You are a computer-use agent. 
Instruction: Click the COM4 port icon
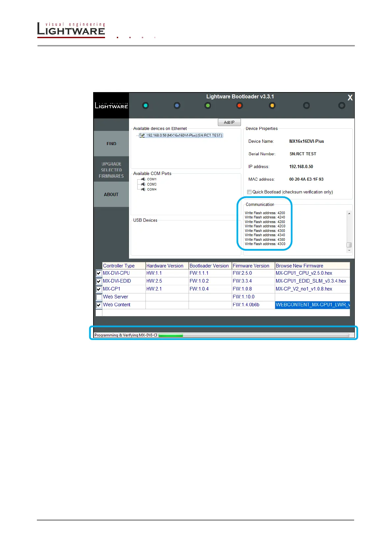tap(143, 189)
